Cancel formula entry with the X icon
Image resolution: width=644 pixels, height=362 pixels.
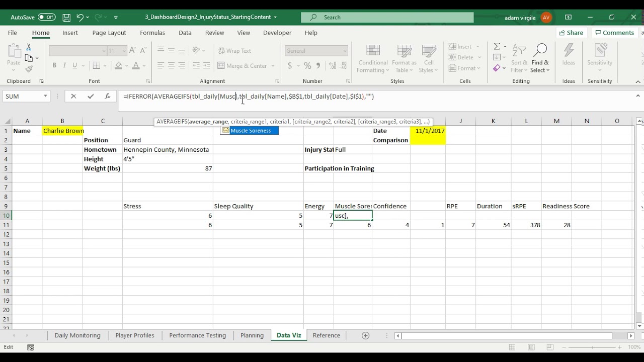click(73, 97)
